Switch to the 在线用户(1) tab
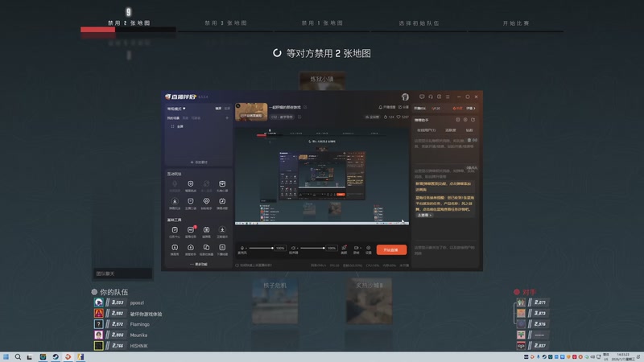Image resolution: width=644 pixels, height=362 pixels. (427, 130)
